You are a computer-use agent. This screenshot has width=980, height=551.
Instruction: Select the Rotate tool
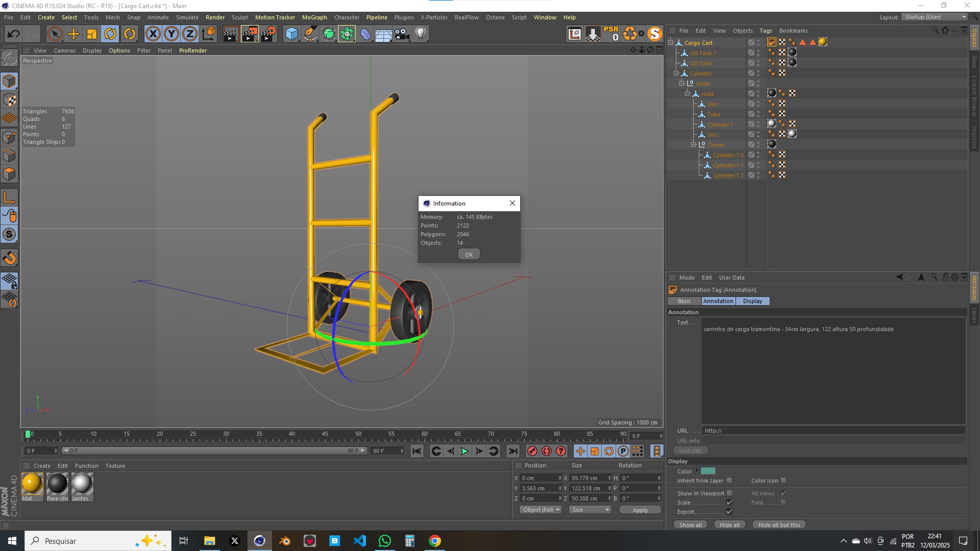tap(110, 34)
